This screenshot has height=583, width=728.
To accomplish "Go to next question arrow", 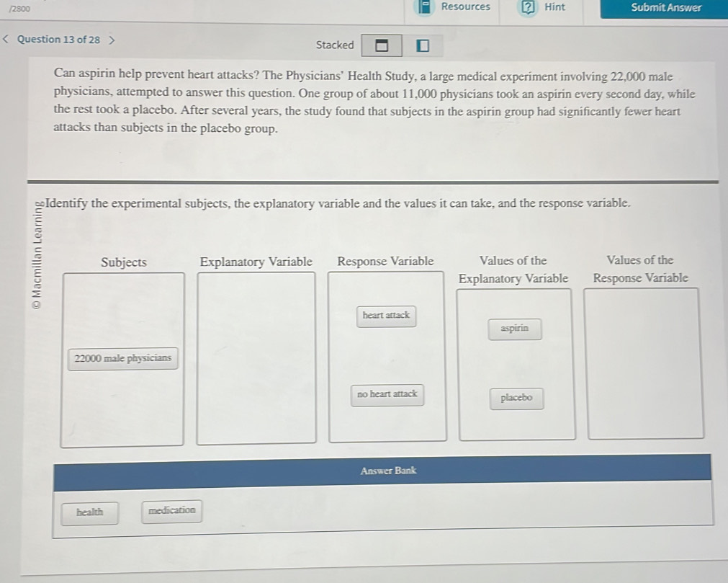I will pos(112,40).
